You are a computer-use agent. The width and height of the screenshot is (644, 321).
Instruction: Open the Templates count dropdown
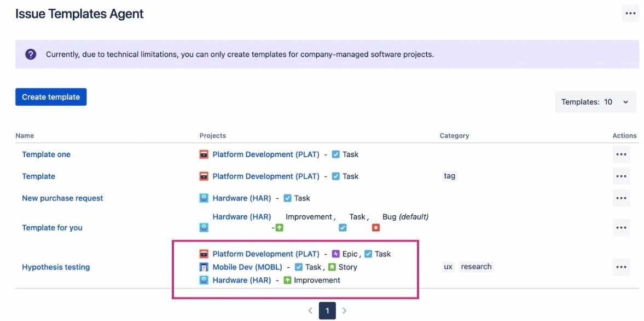click(595, 101)
